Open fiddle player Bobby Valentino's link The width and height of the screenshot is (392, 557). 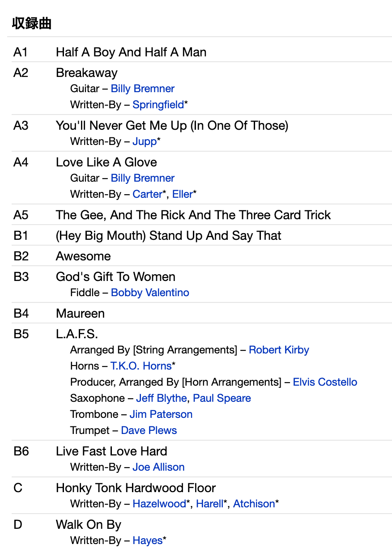[150, 293]
